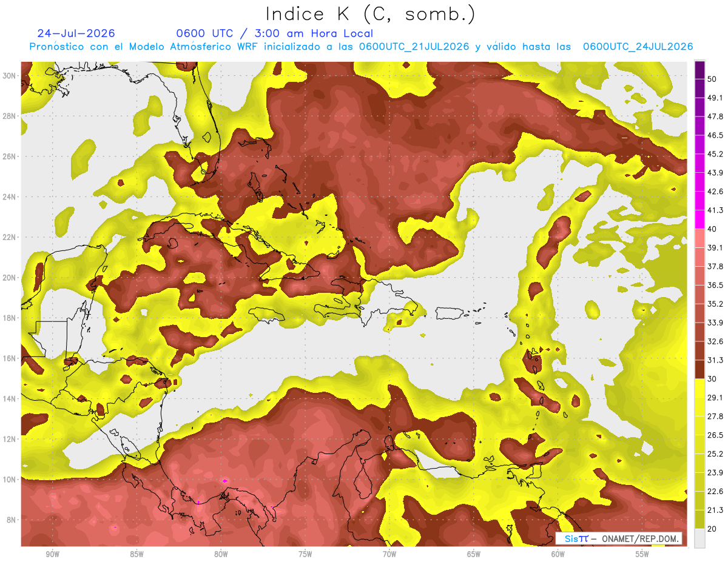This screenshot has height=562, width=728.
Task: Click the latitude label '10N'
Action: pyautogui.click(x=9, y=479)
